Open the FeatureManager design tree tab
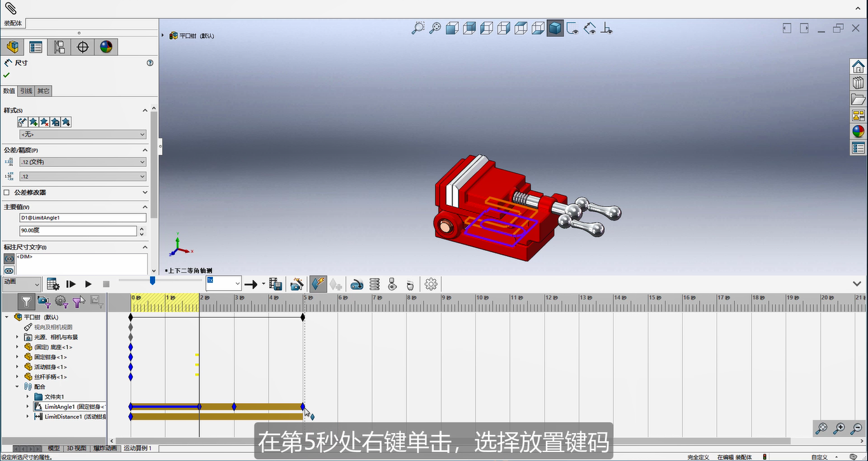 tap(12, 47)
